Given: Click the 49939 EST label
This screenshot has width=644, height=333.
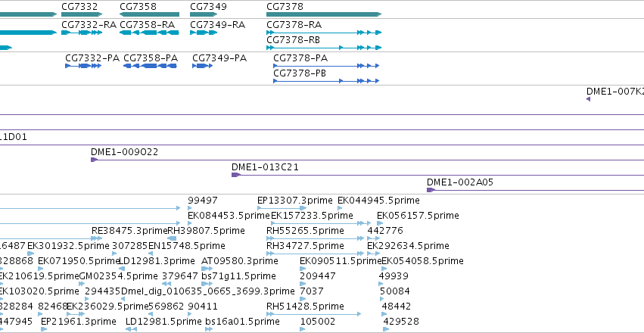Looking at the screenshot, I should point(394,276).
